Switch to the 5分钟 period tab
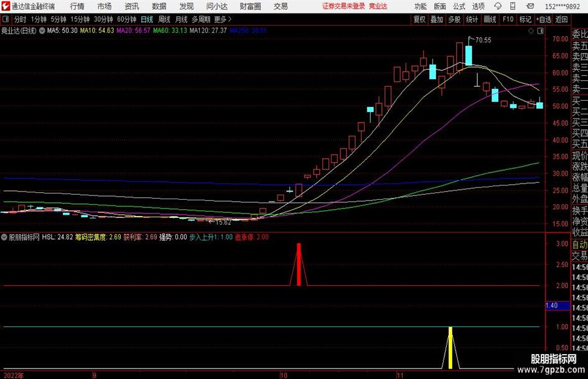This screenshot has height=379, width=588. point(58,19)
